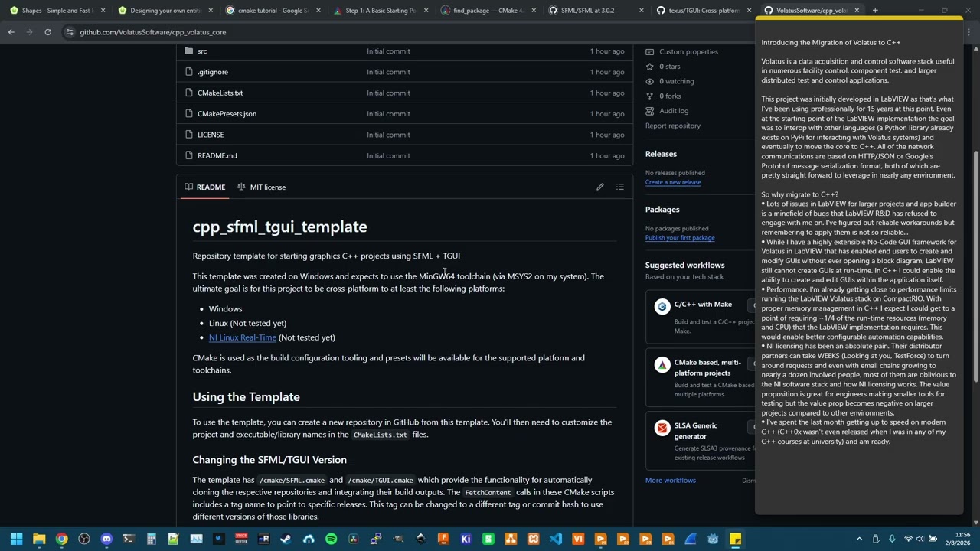Open a new browser tab
This screenshot has width=980, height=551.
tap(875, 11)
